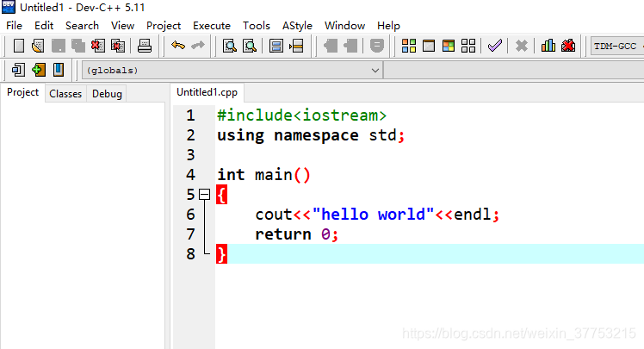This screenshot has width=644, height=349.
Task: Open the File menu
Action: (14, 26)
